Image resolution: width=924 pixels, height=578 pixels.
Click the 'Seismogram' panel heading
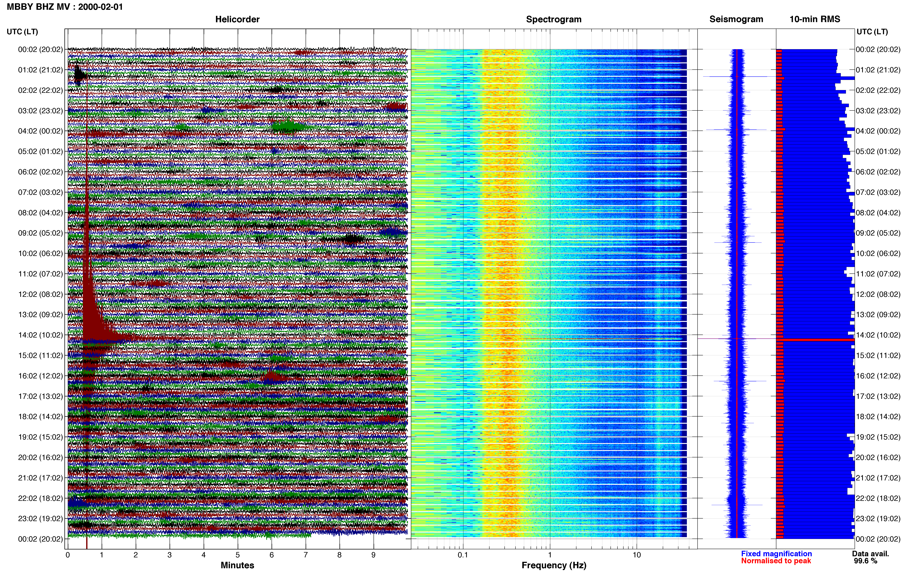coord(736,19)
